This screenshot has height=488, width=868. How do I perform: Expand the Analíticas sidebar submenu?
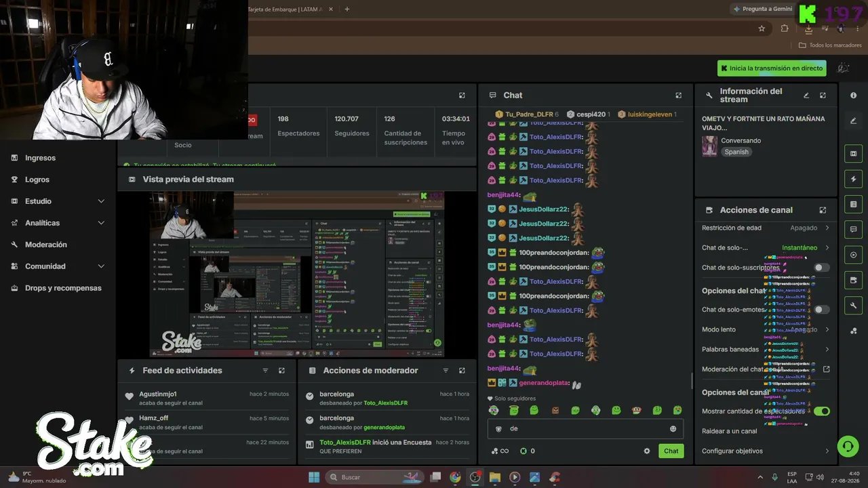pyautogui.click(x=101, y=223)
